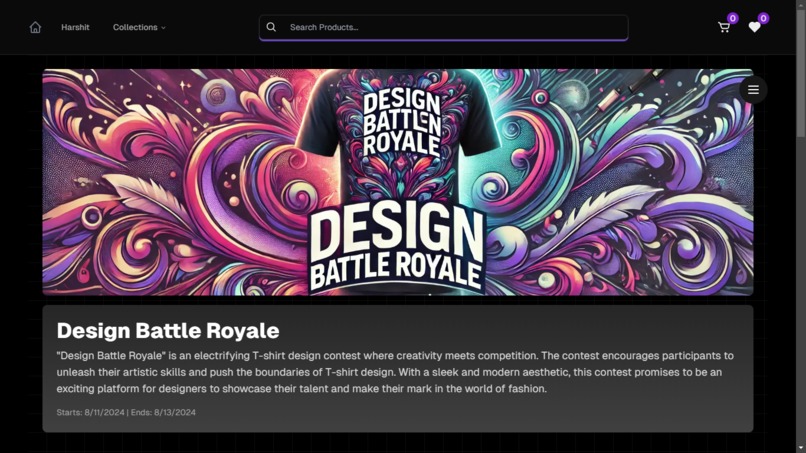This screenshot has width=806, height=453.
Task: Click the chevron next to Collections
Action: coord(163,28)
